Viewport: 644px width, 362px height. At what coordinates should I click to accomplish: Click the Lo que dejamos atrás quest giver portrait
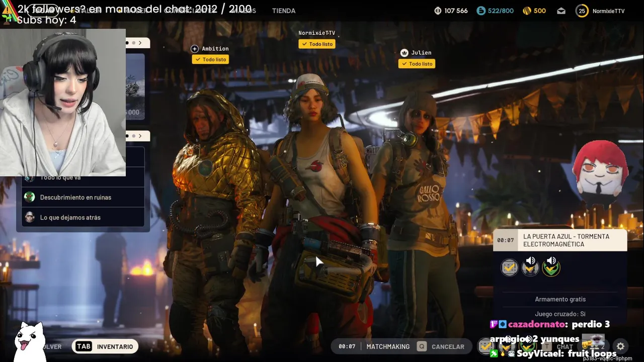(30, 217)
